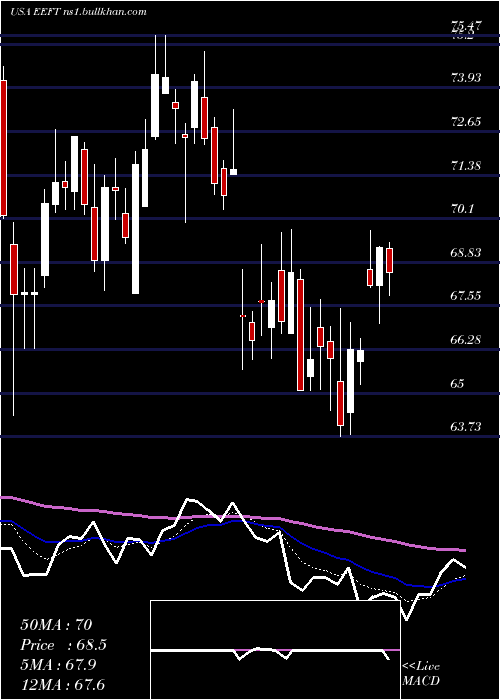Click the Live MACD label

click(x=421, y=673)
